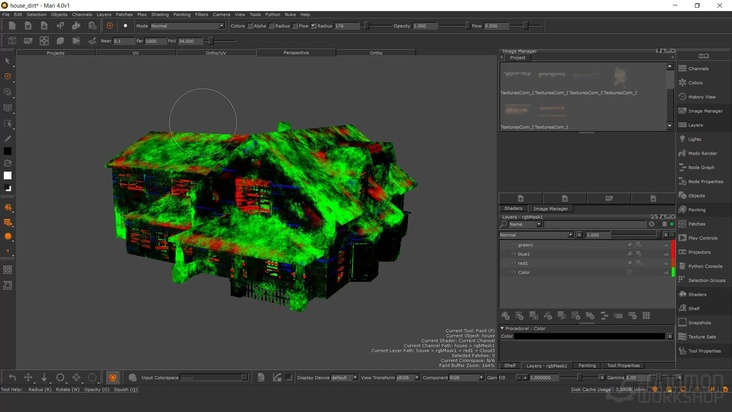Image resolution: width=732 pixels, height=412 pixels.
Task: Collapse the Procedural : Color section
Action: click(502, 328)
